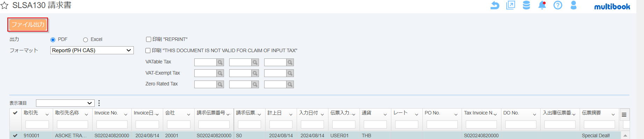Expand the Invoice No. column menu arrow
Screen dimensions: 644x139
pyautogui.click(x=126, y=114)
